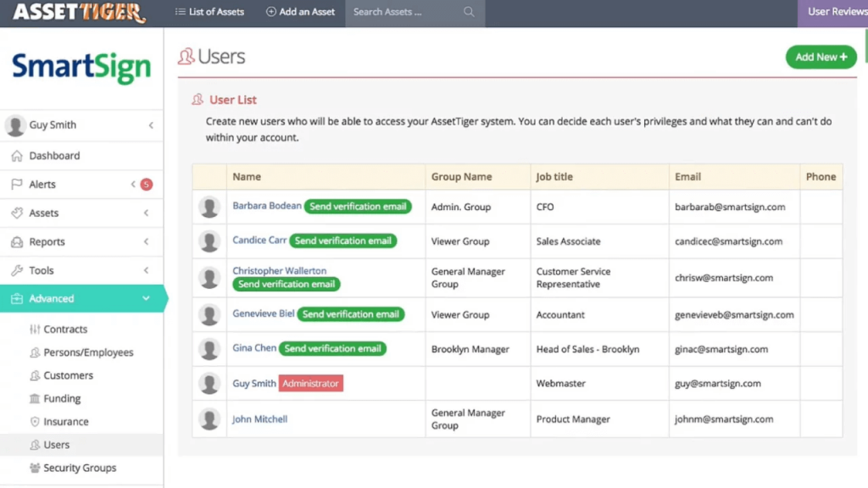Image resolution: width=868 pixels, height=488 pixels.
Task: Open the Dashboard via its home icon
Action: [x=17, y=155]
